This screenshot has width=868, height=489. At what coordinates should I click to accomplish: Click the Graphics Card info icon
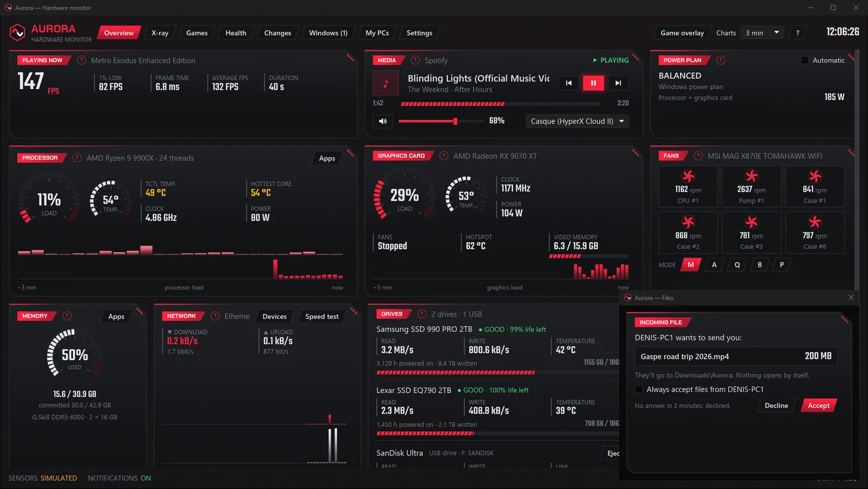point(444,156)
